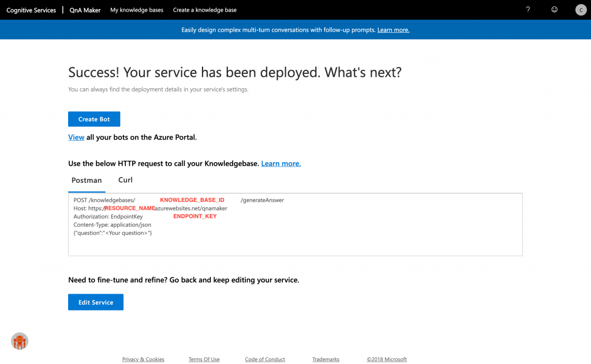The width and height of the screenshot is (591, 364).
Task: Open the help question mark icon
Action: (528, 10)
